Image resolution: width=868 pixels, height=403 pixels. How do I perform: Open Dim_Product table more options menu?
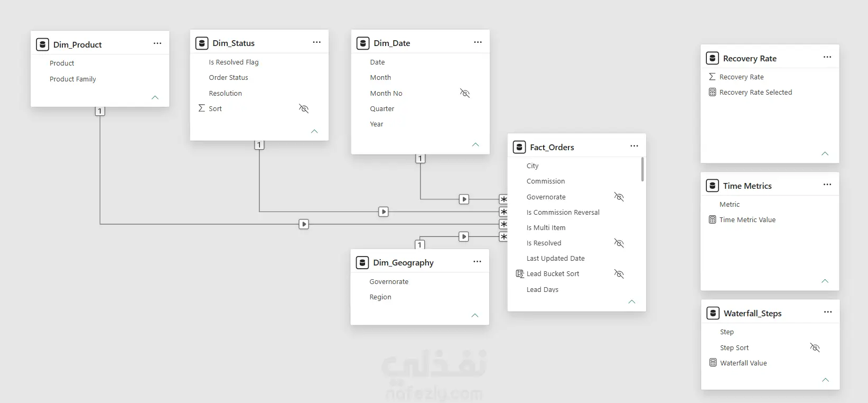(x=157, y=43)
